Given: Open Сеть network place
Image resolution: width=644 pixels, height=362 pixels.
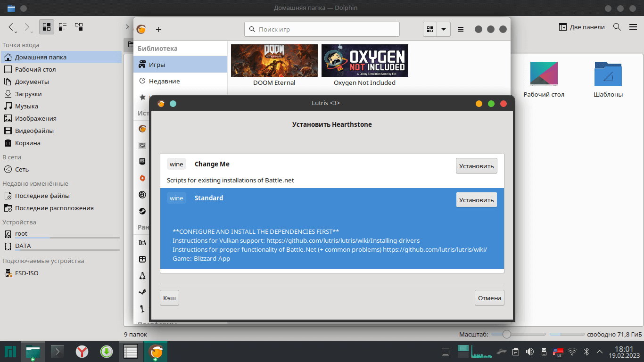Looking at the screenshot, I should point(61,169).
